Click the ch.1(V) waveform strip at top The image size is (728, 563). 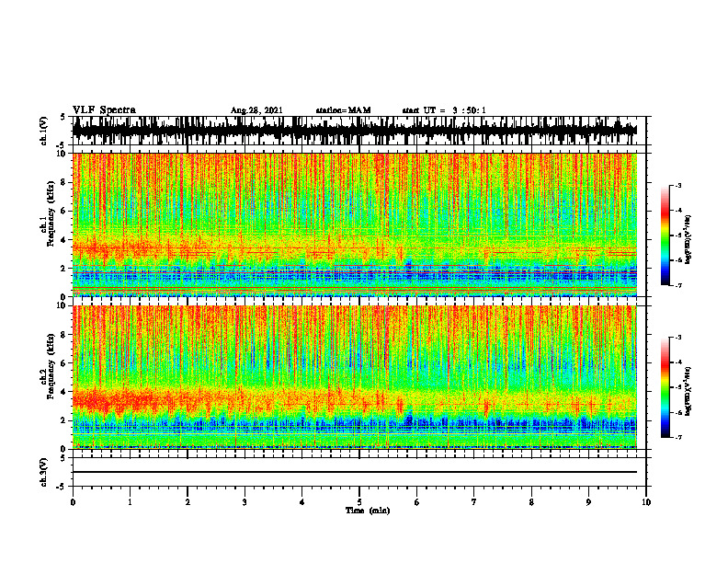[x=354, y=131]
